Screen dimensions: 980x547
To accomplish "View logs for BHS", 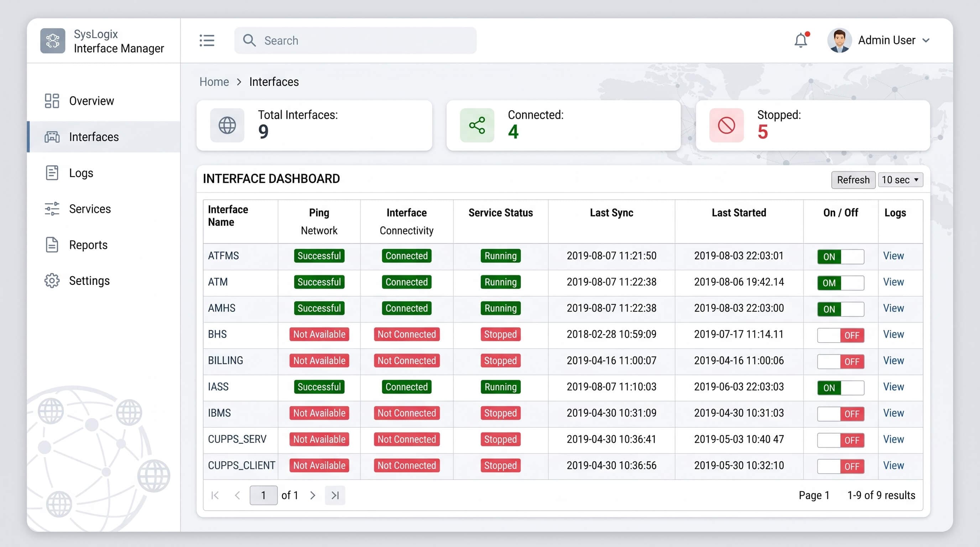I will click(893, 334).
